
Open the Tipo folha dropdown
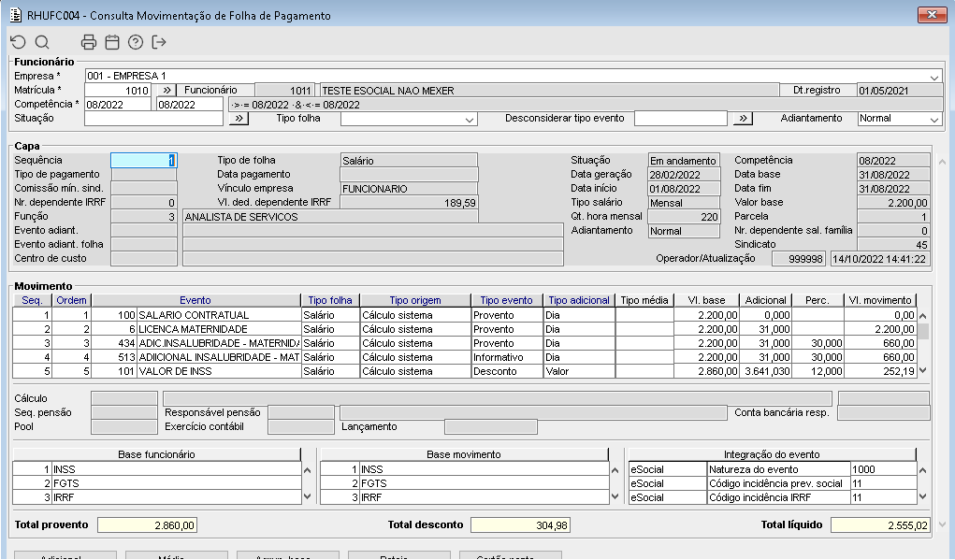point(470,120)
